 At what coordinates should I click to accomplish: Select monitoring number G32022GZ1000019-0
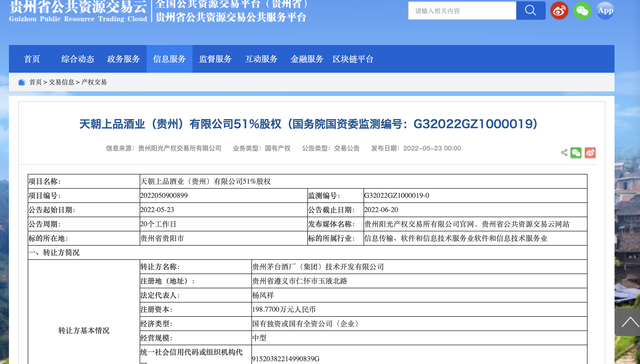pyautogui.click(x=396, y=196)
